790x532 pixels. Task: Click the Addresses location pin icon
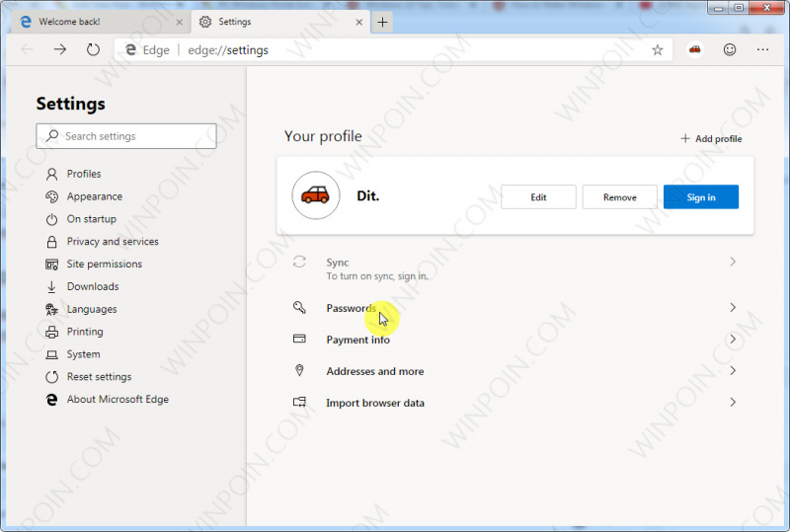coord(299,370)
